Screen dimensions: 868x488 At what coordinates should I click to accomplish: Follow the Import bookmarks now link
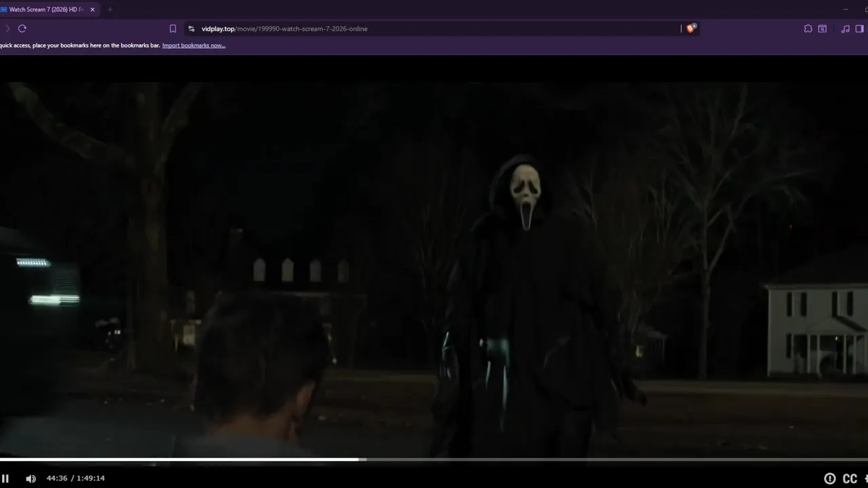[x=194, y=45]
